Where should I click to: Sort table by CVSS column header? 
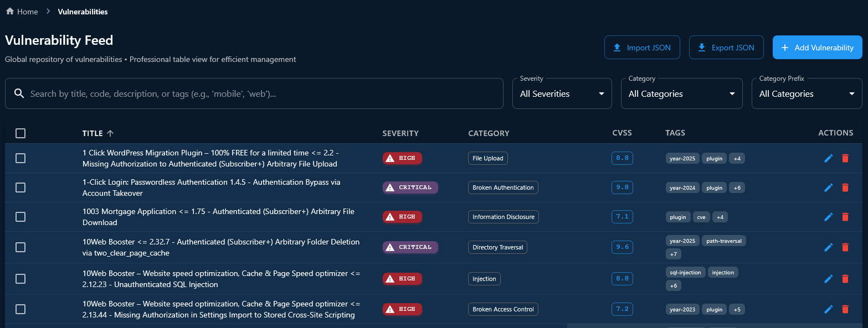click(622, 133)
